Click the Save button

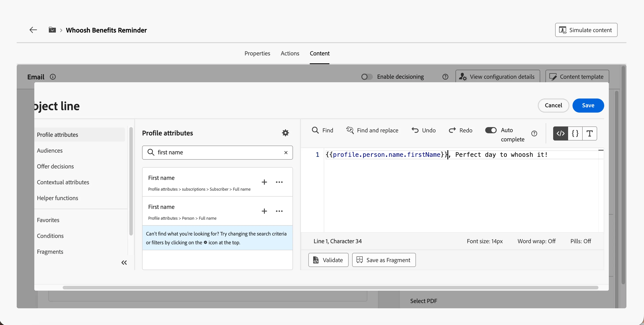588,106
